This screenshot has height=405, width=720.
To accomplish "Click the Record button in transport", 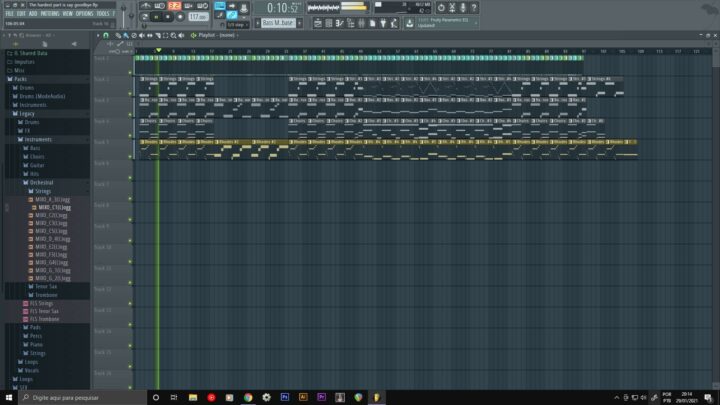I will point(180,16).
